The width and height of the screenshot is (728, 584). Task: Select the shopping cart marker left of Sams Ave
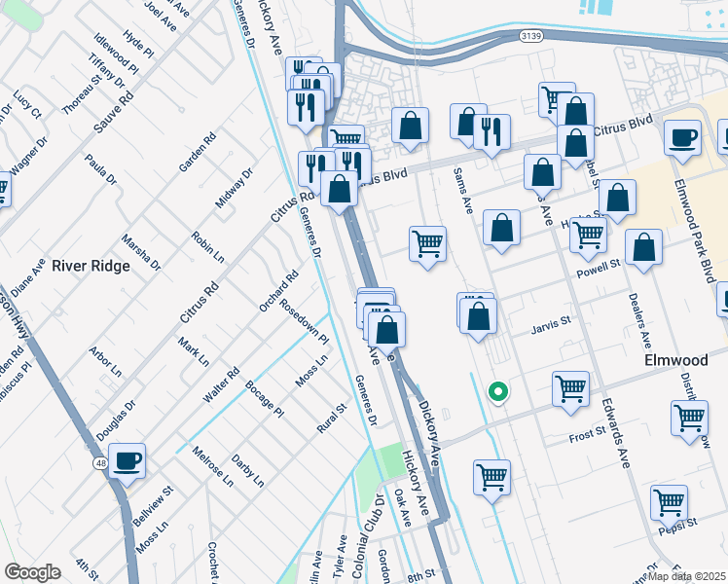[x=427, y=243]
